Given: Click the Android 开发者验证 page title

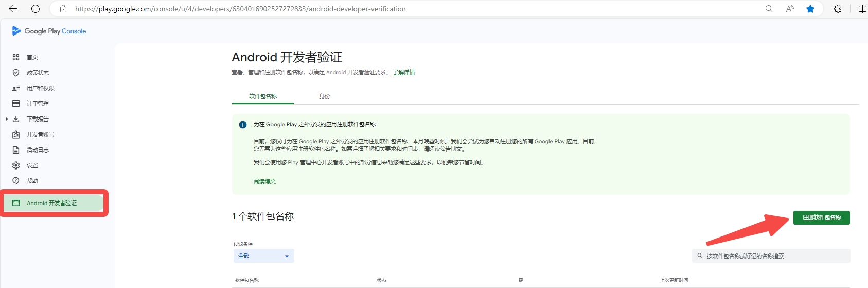Looking at the screenshot, I should point(287,57).
